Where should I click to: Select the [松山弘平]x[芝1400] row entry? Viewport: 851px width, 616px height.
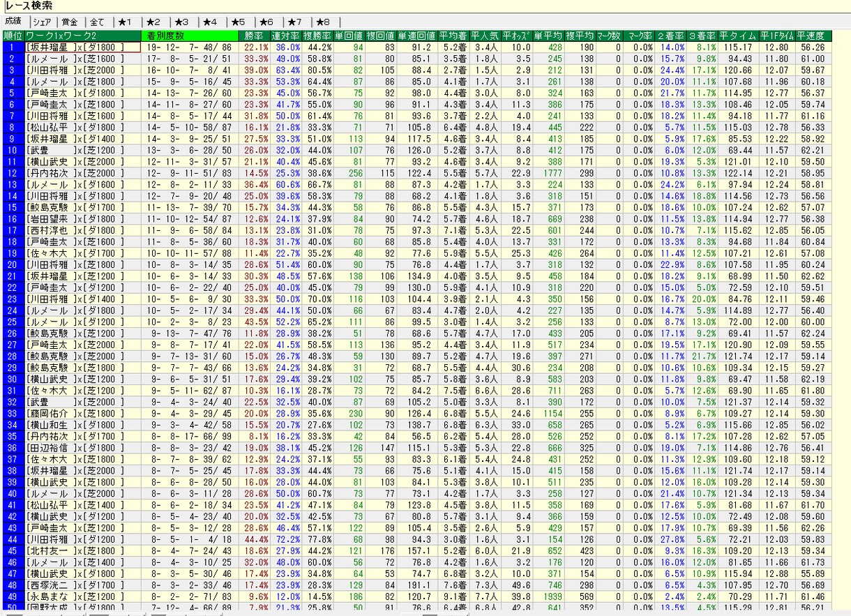pyautogui.click(x=83, y=505)
